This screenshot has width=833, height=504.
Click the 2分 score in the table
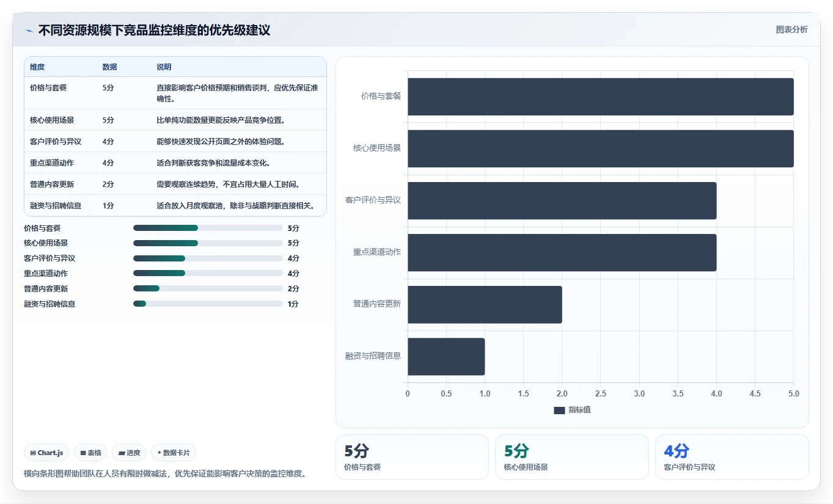tap(108, 184)
